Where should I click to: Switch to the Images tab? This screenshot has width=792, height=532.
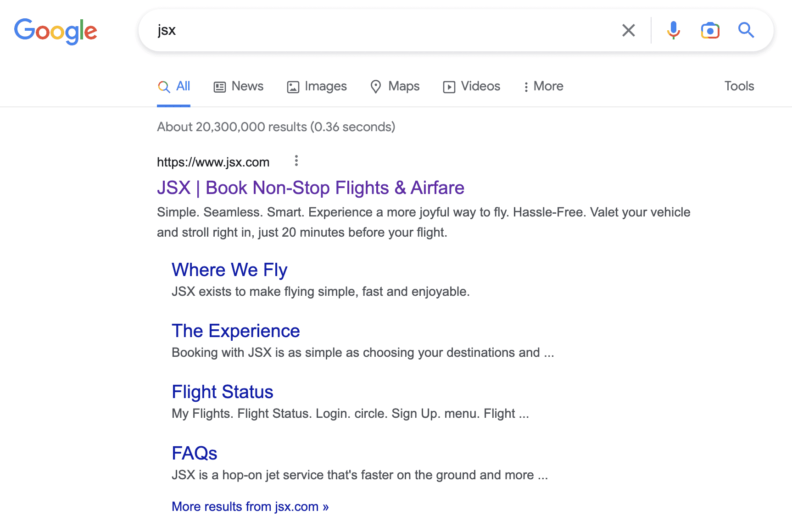[317, 86]
